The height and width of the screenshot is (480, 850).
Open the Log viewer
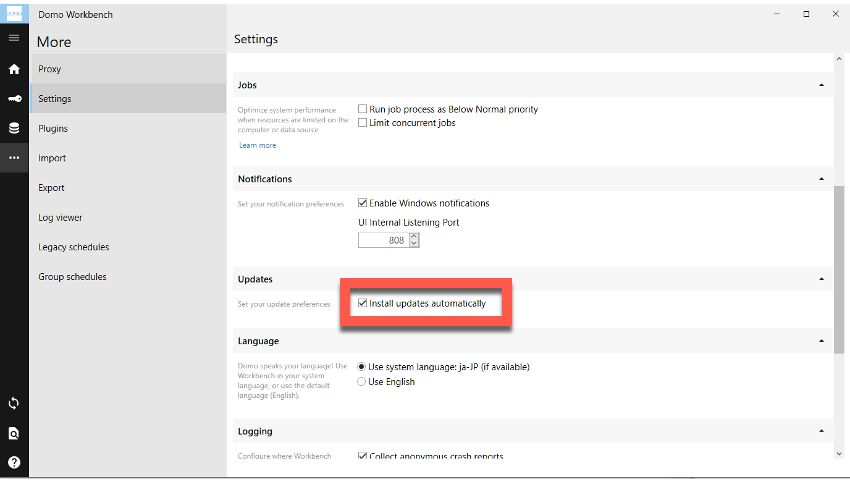pos(128,217)
